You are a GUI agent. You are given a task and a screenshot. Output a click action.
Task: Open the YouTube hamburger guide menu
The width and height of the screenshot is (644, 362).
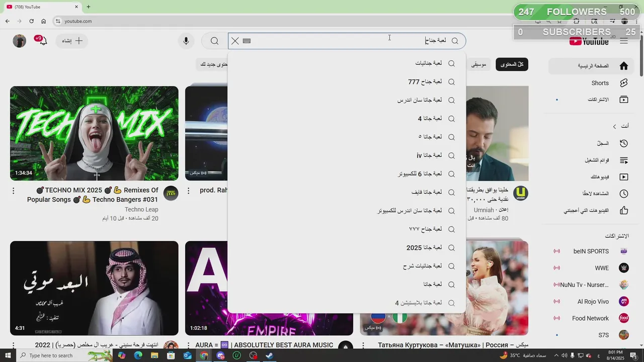point(624,41)
